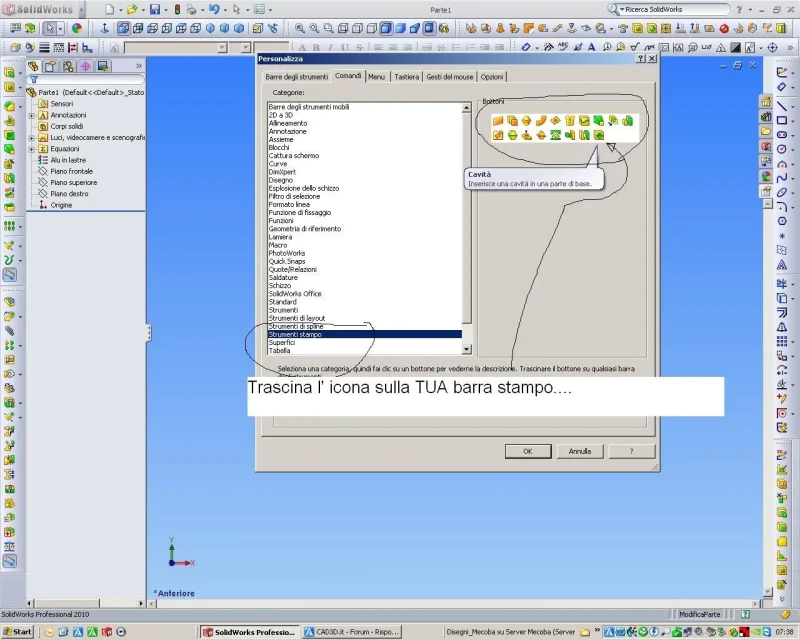Click the Save floppy disk icon
The image size is (800, 640).
pyautogui.click(x=155, y=9)
